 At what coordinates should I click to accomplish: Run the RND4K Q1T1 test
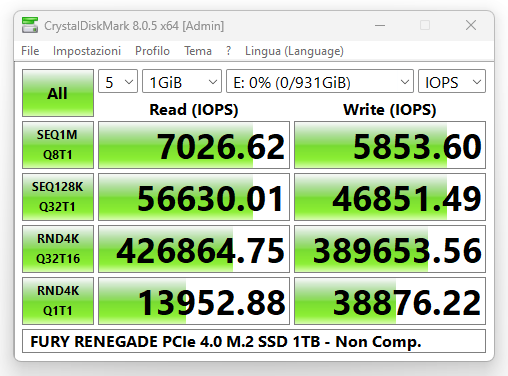(x=58, y=301)
